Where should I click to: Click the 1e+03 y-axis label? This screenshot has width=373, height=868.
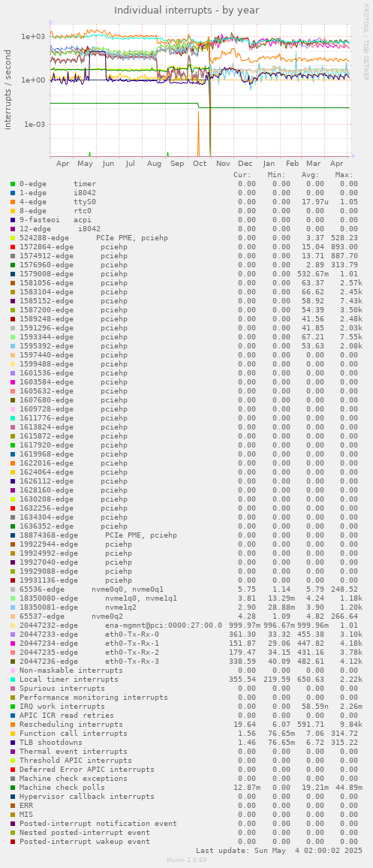coord(33,37)
